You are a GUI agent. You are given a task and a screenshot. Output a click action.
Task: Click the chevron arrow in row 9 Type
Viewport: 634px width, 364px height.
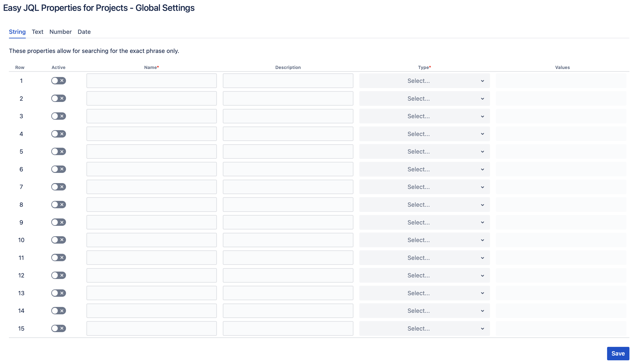click(x=482, y=222)
